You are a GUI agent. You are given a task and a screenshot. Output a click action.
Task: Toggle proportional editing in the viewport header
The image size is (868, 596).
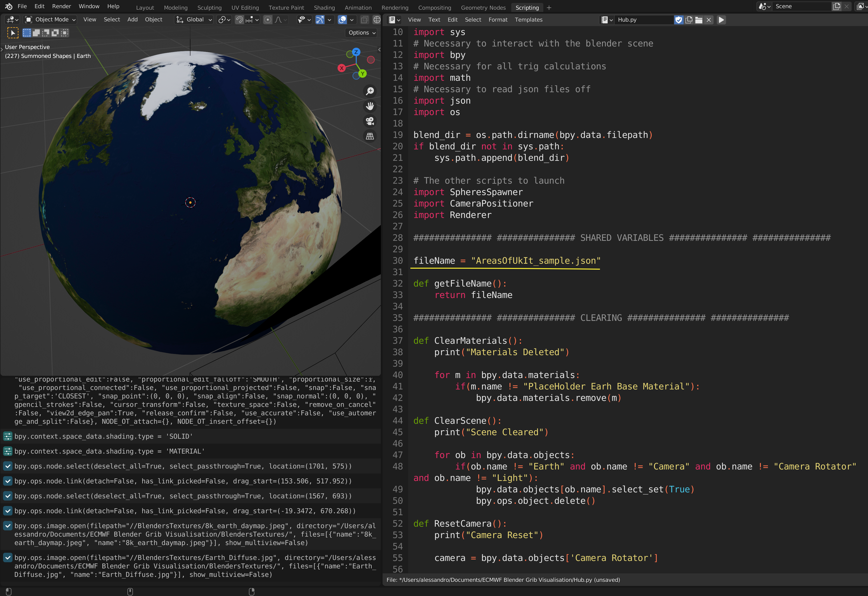268,19
